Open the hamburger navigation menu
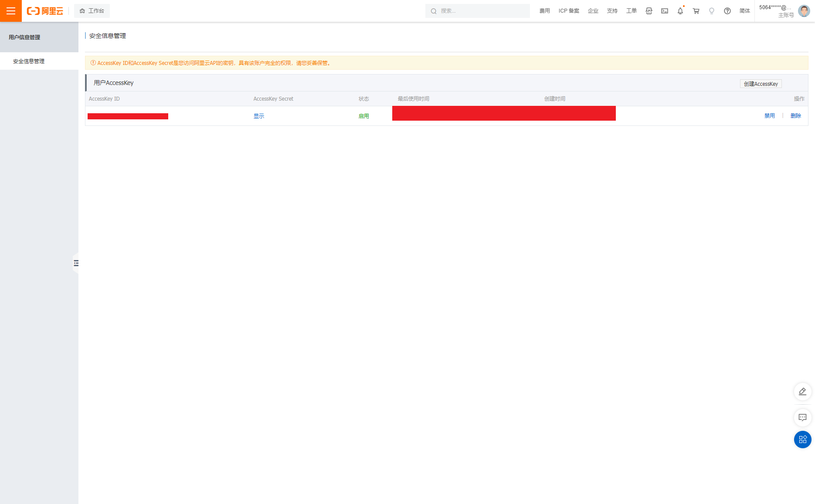The height and width of the screenshot is (504, 815). tap(11, 11)
